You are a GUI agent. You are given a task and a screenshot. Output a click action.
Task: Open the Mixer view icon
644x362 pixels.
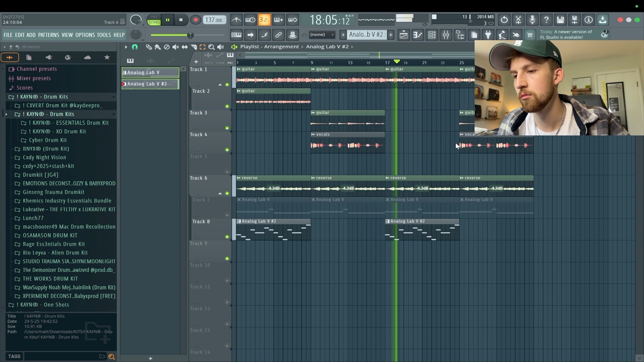[x=446, y=35]
